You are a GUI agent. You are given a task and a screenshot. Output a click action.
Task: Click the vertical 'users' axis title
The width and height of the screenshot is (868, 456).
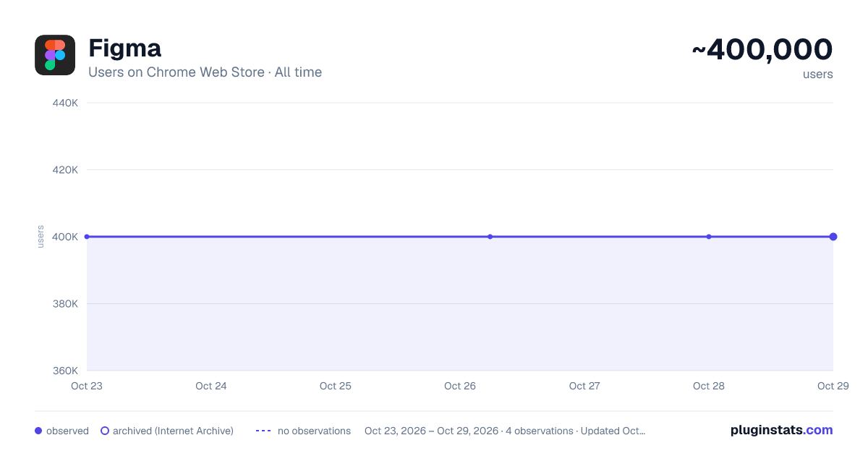point(41,237)
